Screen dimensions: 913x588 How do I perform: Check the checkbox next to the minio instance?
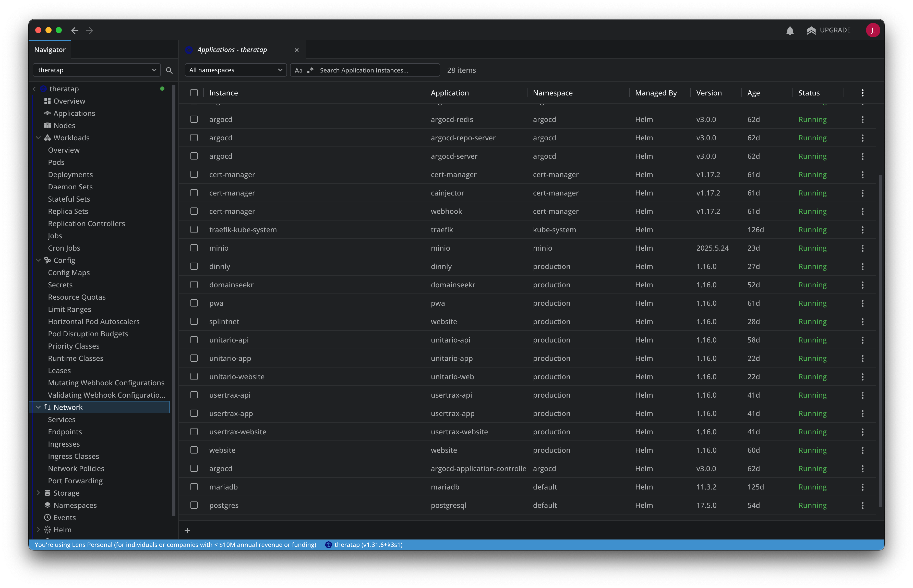(x=194, y=248)
